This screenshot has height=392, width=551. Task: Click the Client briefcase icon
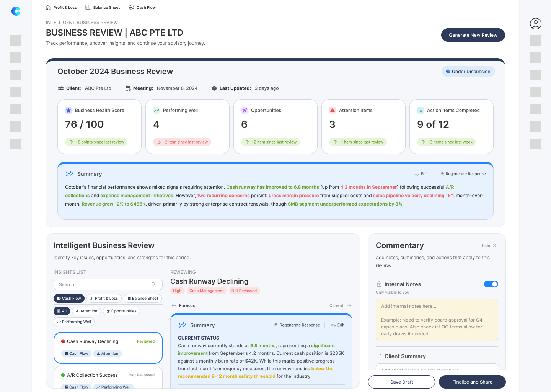click(x=61, y=88)
